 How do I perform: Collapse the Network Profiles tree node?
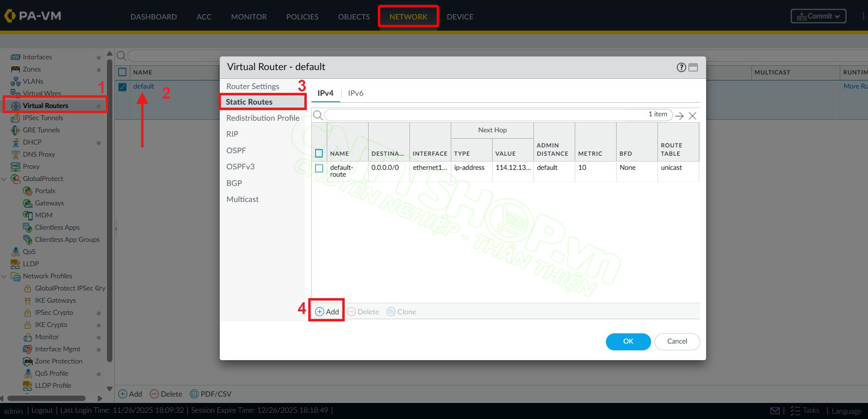pyautogui.click(x=4, y=276)
